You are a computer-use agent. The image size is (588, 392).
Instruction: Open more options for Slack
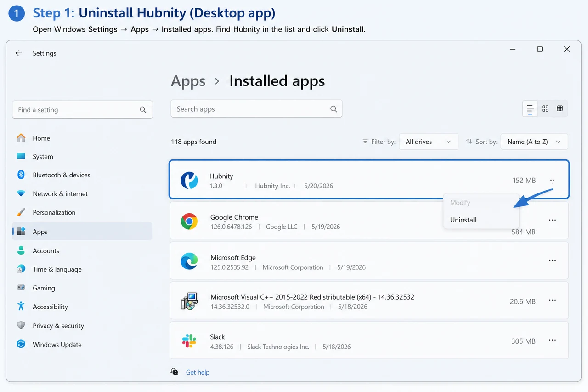coord(552,341)
